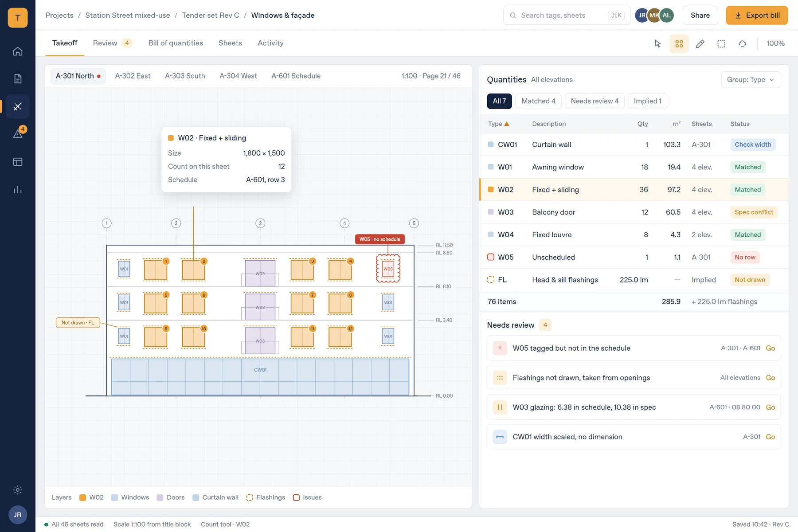Select the W05 unscheduled window on drawing

click(x=388, y=269)
